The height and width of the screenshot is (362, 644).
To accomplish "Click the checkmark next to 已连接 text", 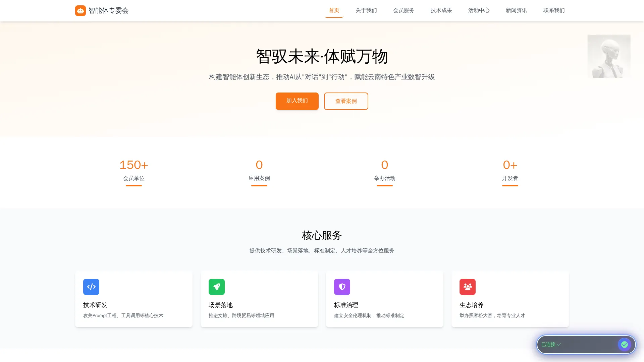I will click(x=559, y=344).
